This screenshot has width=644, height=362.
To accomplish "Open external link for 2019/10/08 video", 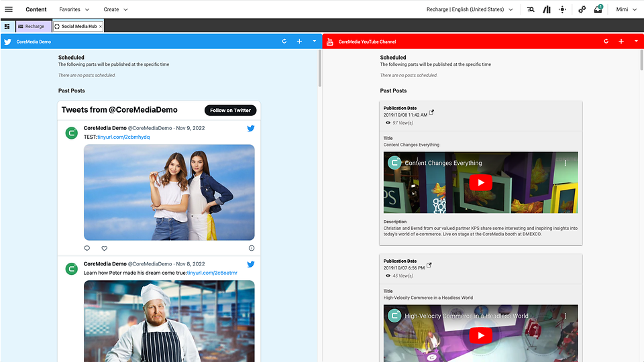I will tap(431, 112).
